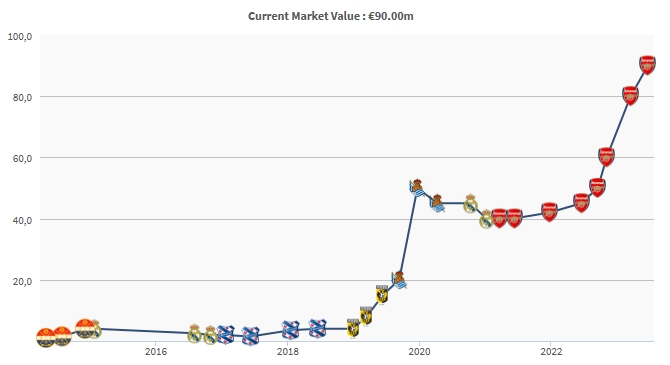Click the Real Sociedad crest on the 20,0 gridline
The image size is (670, 365).
coord(399,280)
